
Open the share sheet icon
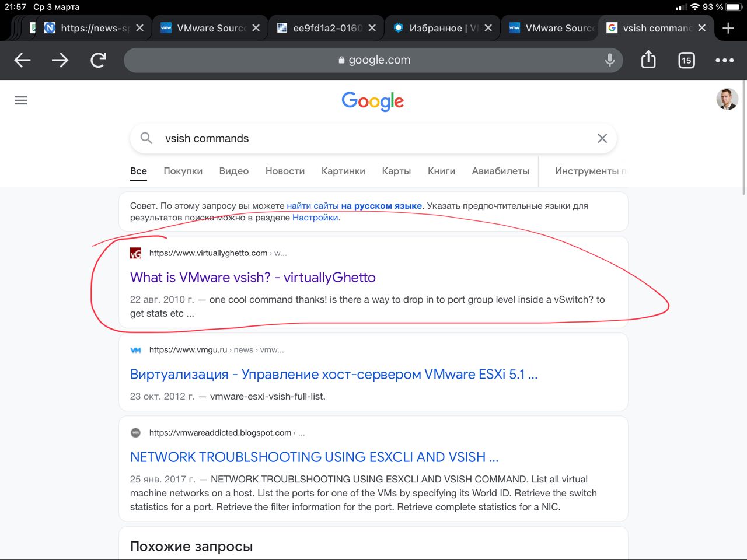[x=648, y=60]
